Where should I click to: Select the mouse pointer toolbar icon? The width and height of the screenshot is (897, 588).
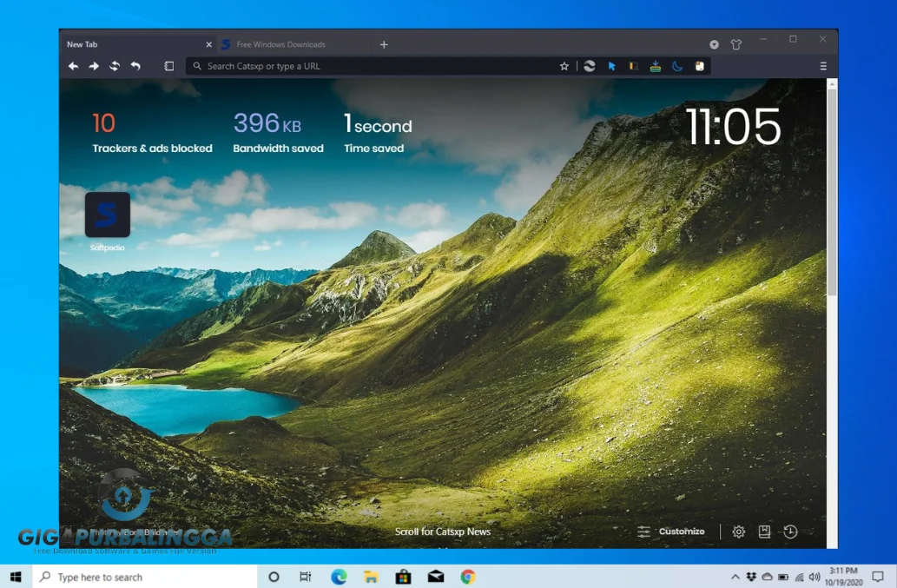[x=612, y=66]
